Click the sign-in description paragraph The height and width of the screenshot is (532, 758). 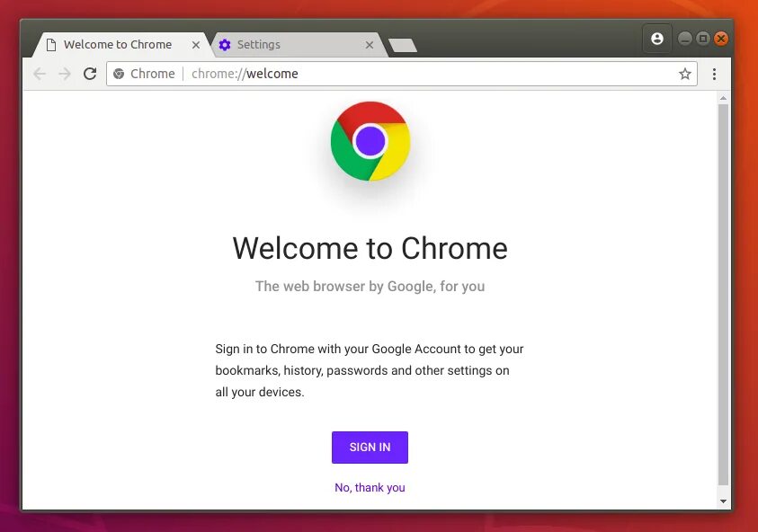point(370,370)
